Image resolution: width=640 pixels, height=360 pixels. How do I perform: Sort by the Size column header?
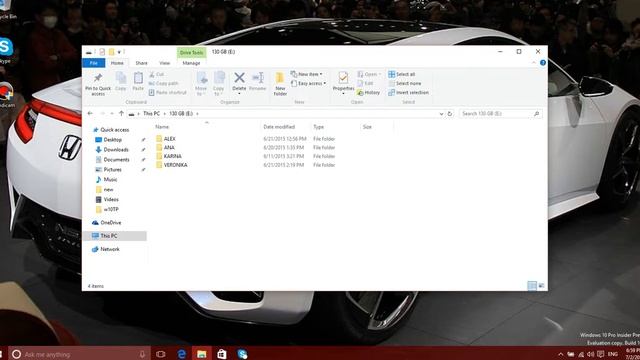[x=367, y=127]
